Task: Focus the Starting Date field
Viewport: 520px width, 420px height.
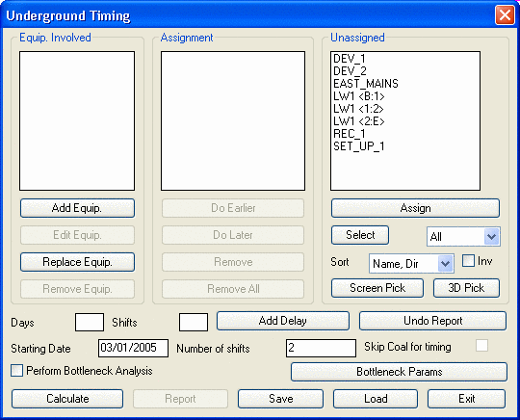Action: coord(133,348)
